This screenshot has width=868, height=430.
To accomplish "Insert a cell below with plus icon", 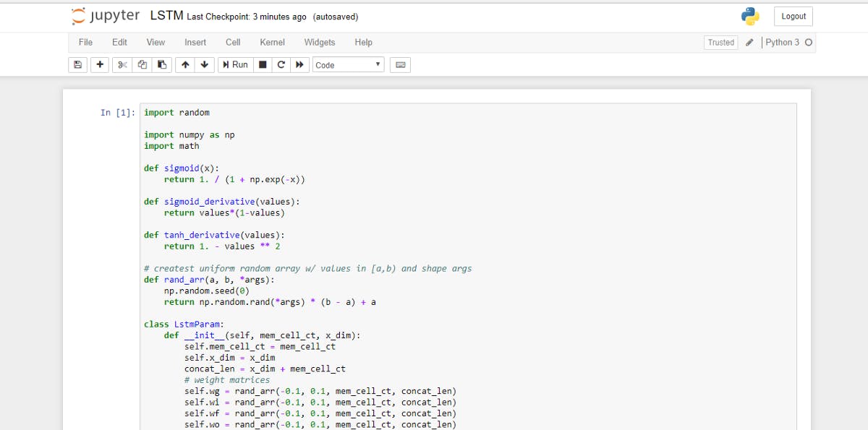I will (100, 65).
